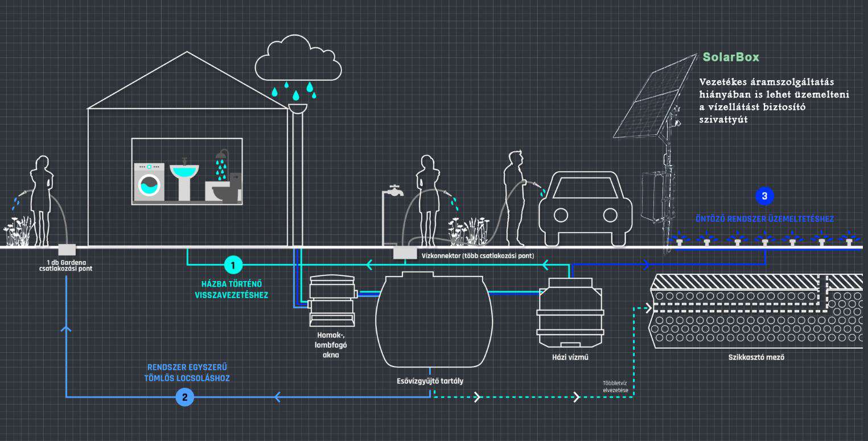Click the bathroom sink icon
Image resolution: width=868 pixels, height=441 pixels.
[x=184, y=179]
